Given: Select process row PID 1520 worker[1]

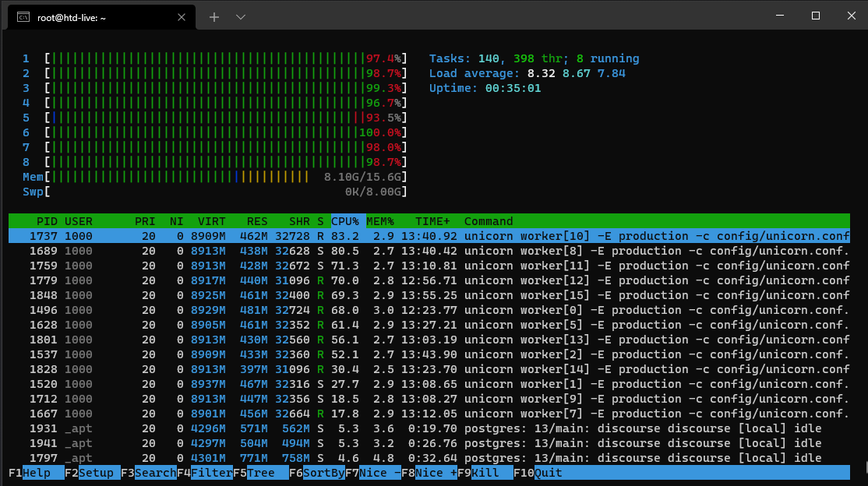Looking at the screenshot, I should pyautogui.click(x=429, y=385).
